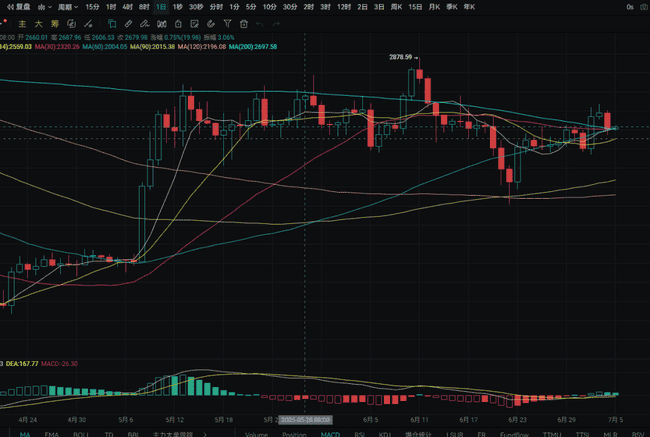Open the MACD indicator tab

(329, 433)
